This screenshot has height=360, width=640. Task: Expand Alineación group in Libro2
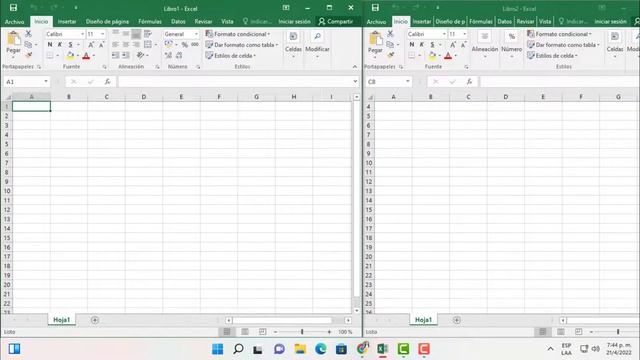(x=485, y=44)
